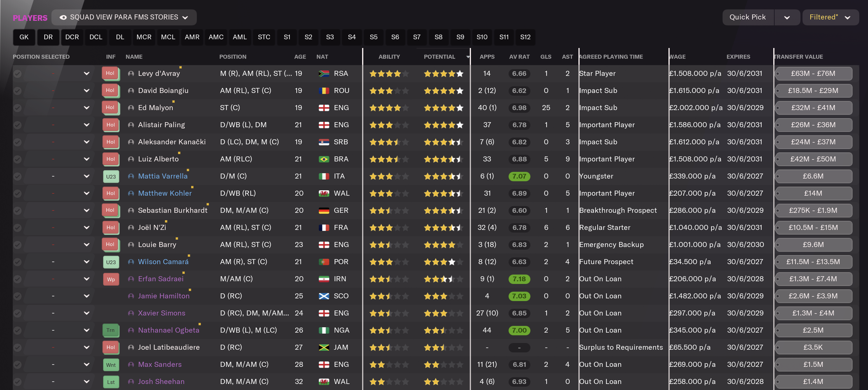Sort by the Transfer Value column header
The image size is (868, 390).
[x=798, y=57]
